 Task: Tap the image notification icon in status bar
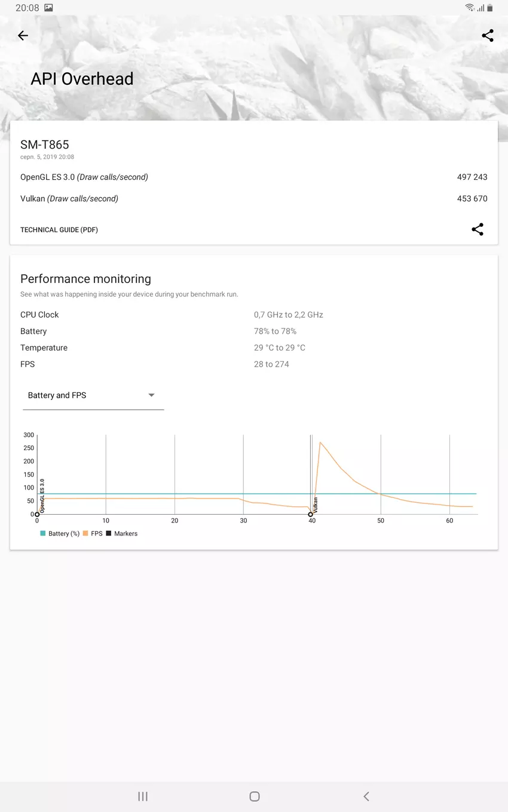(x=49, y=8)
